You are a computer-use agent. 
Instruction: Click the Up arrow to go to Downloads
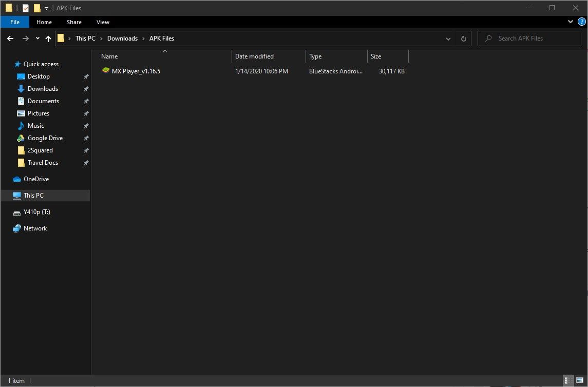tap(48, 38)
